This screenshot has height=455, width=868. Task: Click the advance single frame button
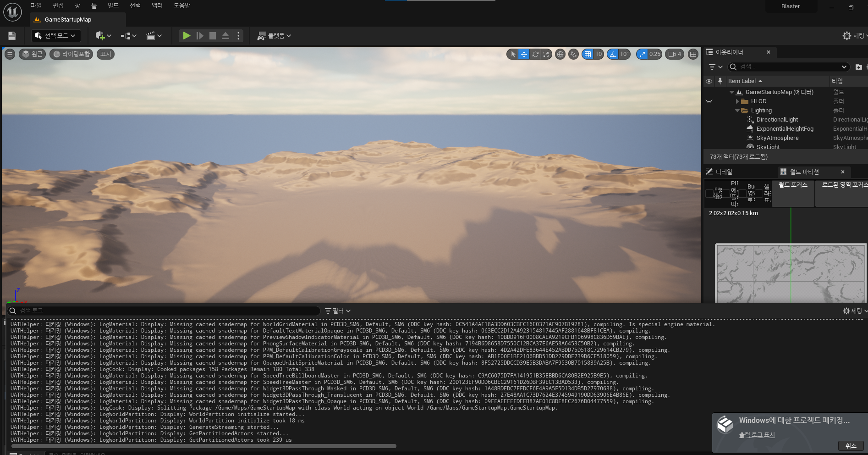click(x=200, y=36)
